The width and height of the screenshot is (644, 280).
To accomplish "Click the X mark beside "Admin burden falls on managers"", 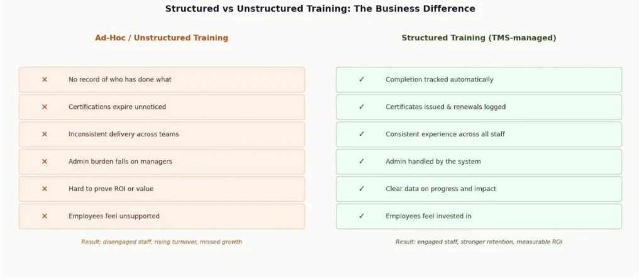I will coord(45,162).
